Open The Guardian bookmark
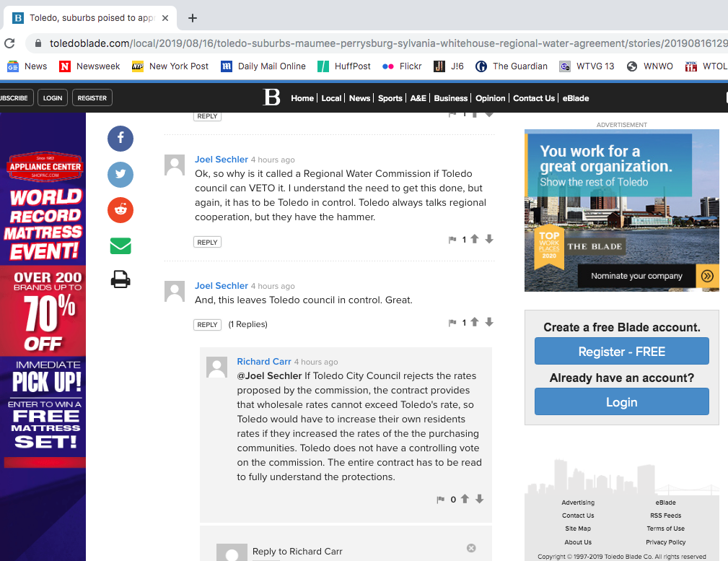 (512, 66)
